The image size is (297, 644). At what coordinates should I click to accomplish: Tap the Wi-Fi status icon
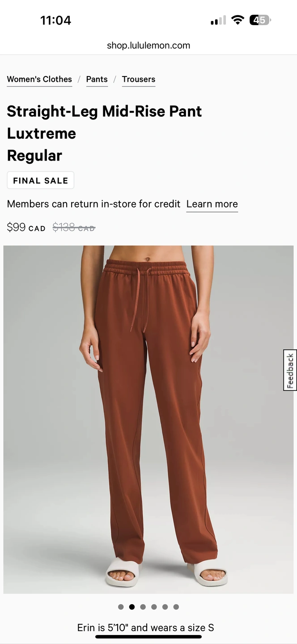(x=238, y=20)
